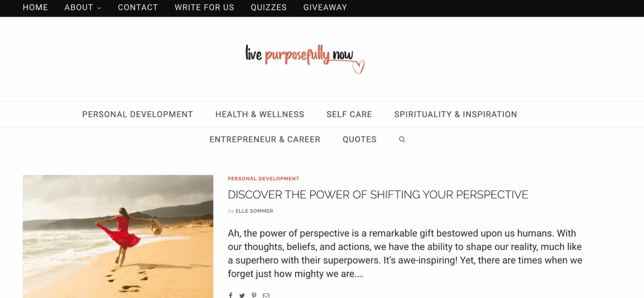Browse Spirituality & Inspiration posts

click(455, 114)
